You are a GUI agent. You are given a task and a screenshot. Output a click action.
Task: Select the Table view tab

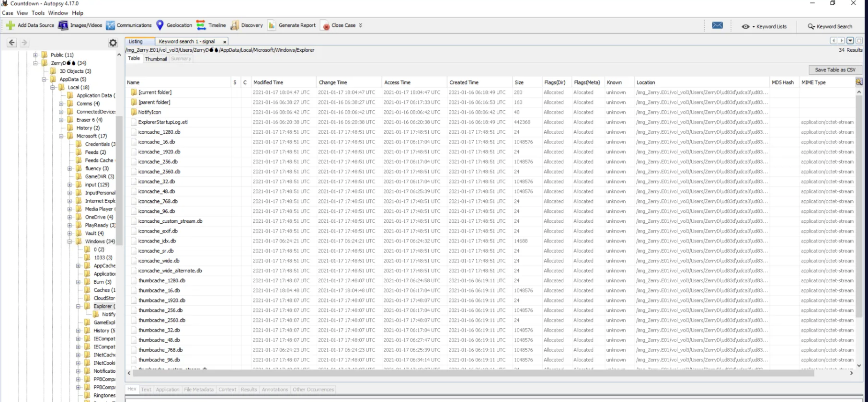(x=134, y=58)
